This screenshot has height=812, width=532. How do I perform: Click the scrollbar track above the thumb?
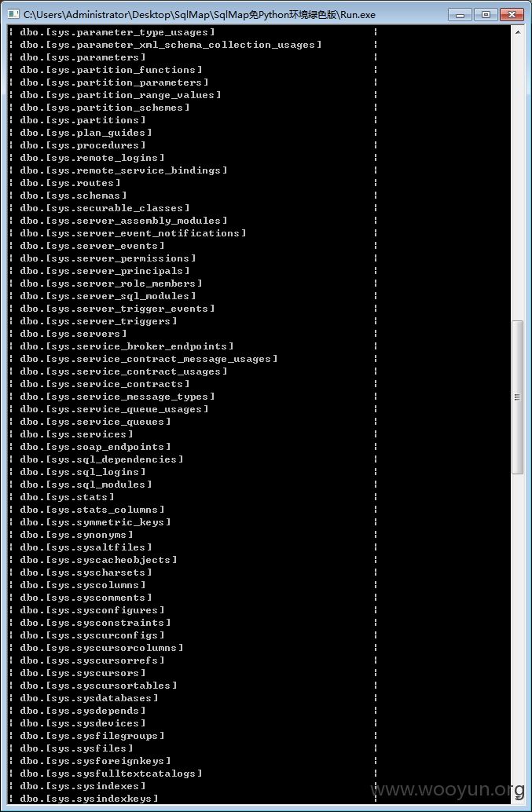coord(518,180)
